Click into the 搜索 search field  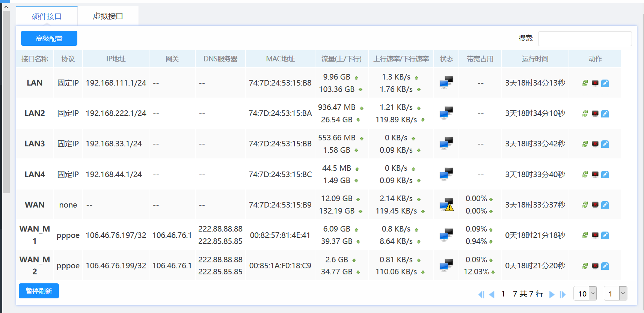click(585, 39)
